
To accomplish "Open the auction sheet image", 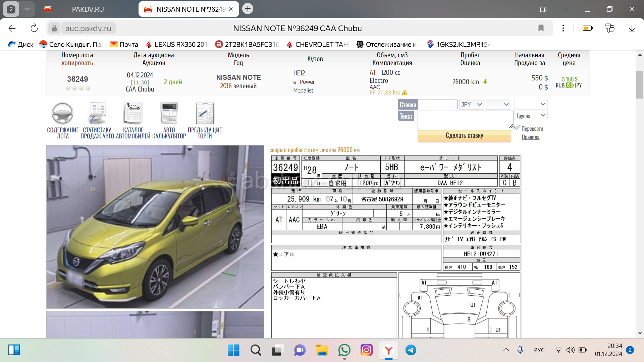I will point(396,246).
